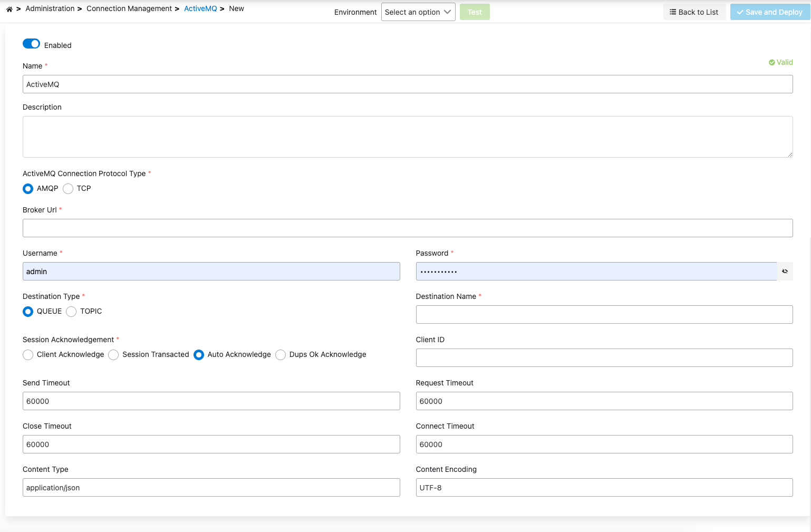This screenshot has height=532, width=811.
Task: Open the Environment dropdown
Action: pos(418,12)
